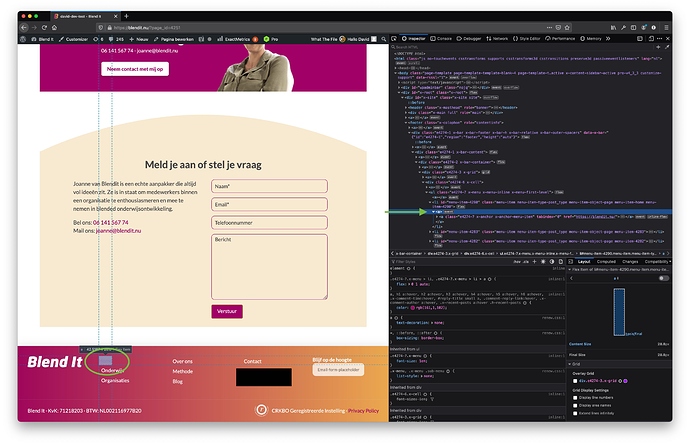This screenshot has height=445, width=690.
Task: Click Pagina bewerken in admin bar
Action: (x=173, y=39)
